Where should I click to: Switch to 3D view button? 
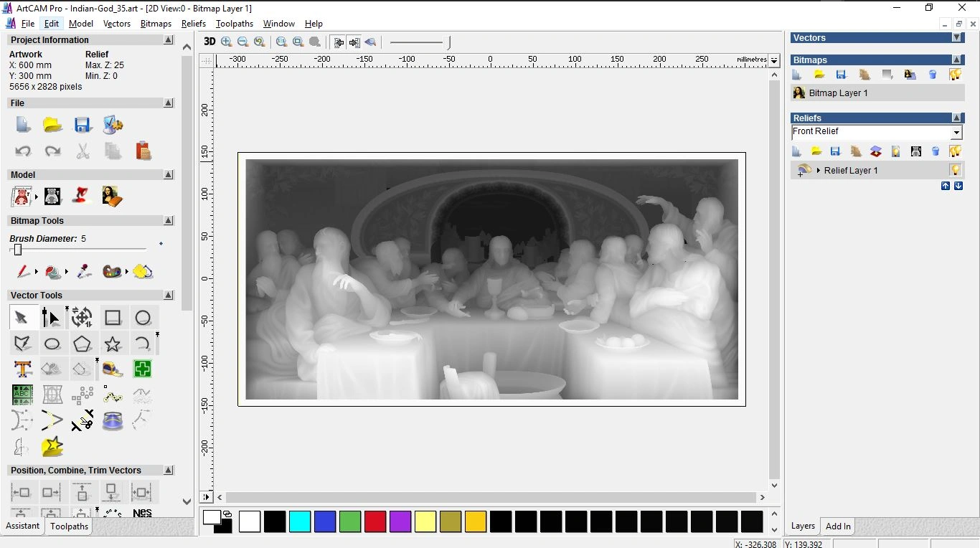(x=209, y=42)
